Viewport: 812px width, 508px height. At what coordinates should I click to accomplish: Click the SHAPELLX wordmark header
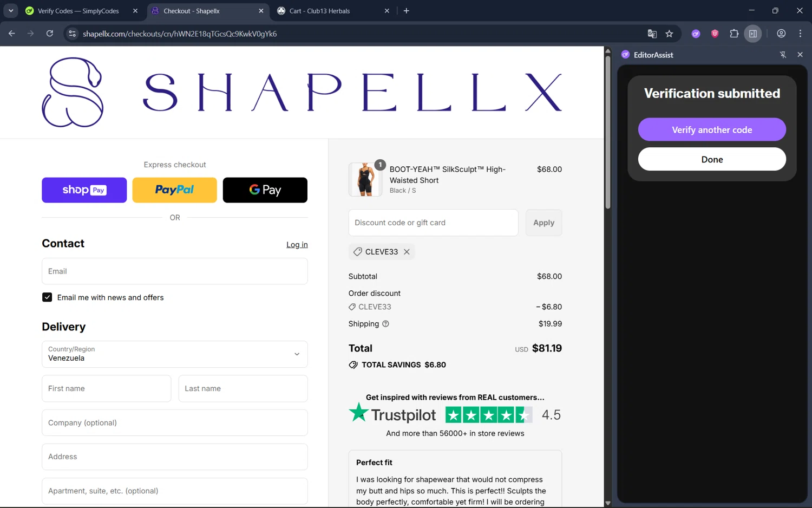(x=352, y=92)
